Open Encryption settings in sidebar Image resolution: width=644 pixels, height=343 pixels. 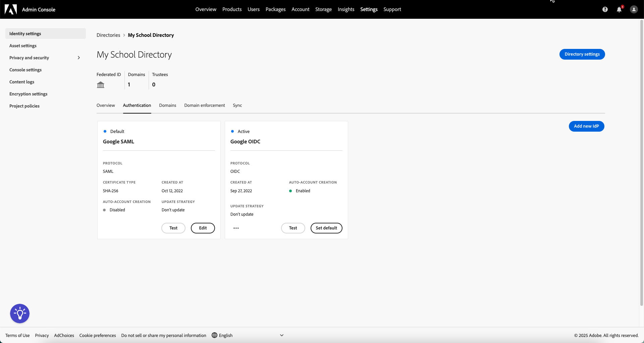coord(46,94)
